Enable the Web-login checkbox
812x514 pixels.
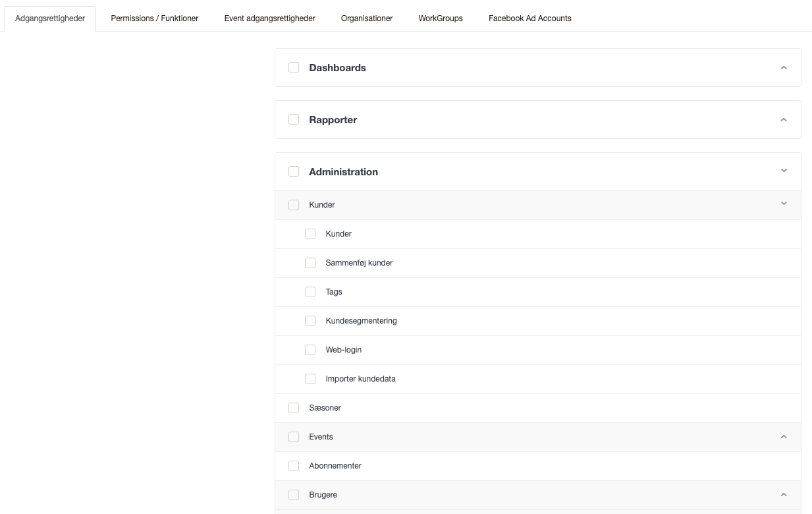click(310, 350)
